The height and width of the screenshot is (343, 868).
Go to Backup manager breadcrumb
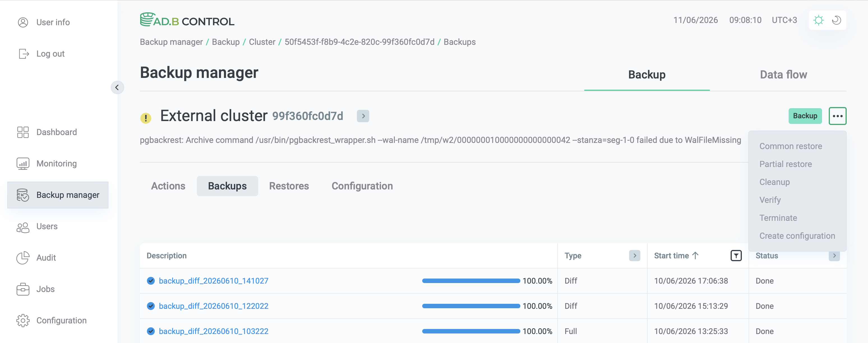pyautogui.click(x=171, y=42)
